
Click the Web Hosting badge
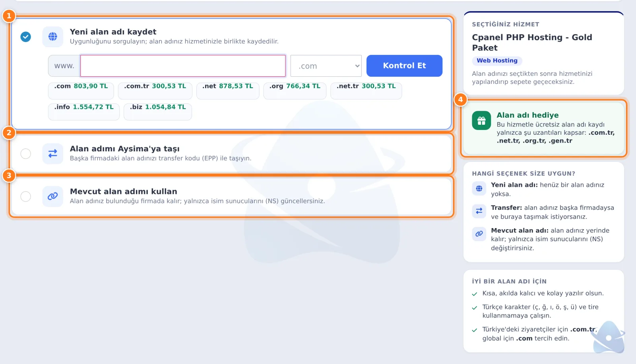[x=497, y=61]
